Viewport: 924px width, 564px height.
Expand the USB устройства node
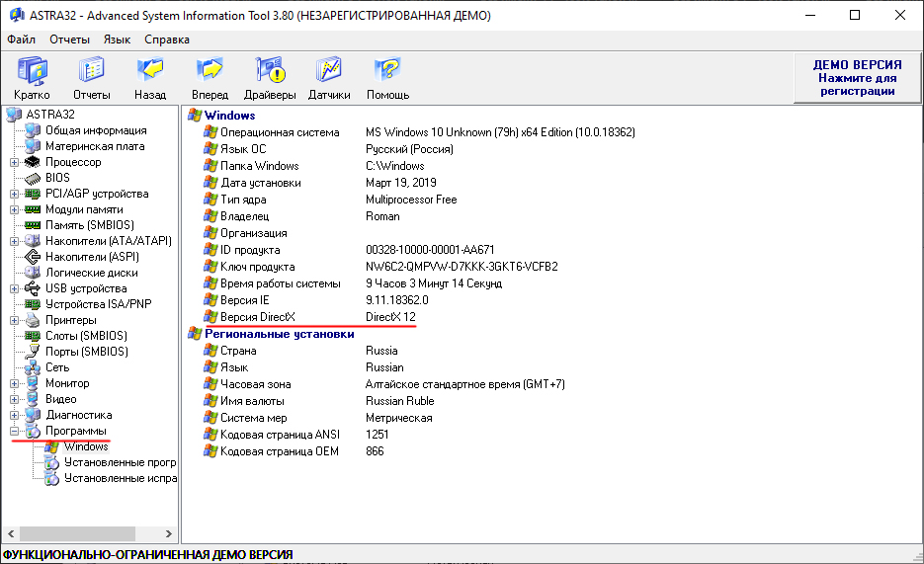click(x=15, y=288)
